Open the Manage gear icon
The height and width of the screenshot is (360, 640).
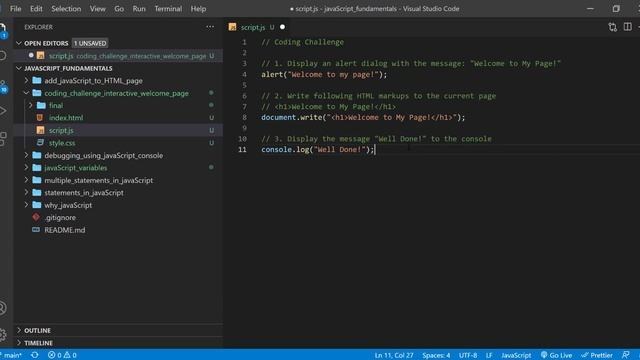tap(3, 335)
